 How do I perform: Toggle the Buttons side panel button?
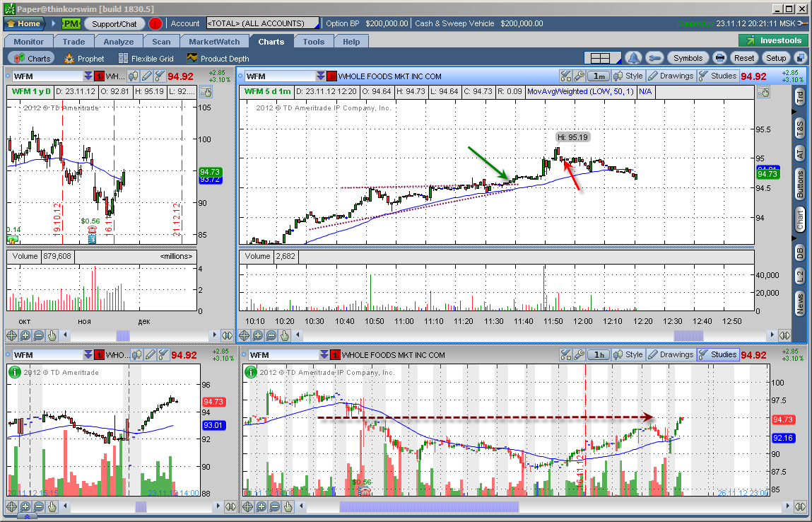pos(800,184)
